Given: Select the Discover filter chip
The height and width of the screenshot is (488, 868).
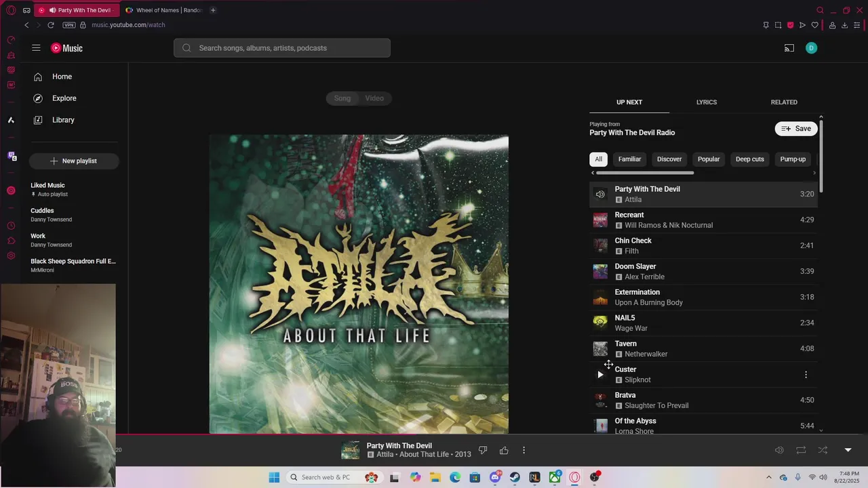Looking at the screenshot, I should click(669, 159).
